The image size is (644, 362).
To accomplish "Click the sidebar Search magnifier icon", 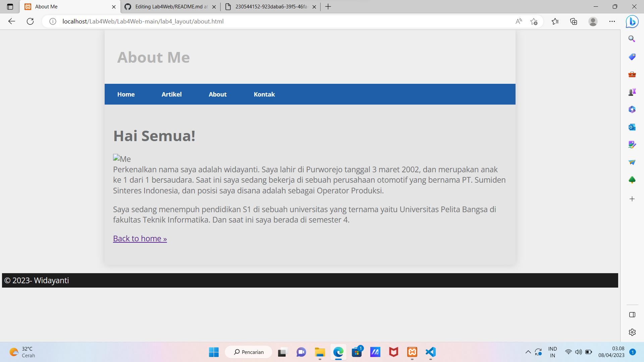I will pos(632,39).
